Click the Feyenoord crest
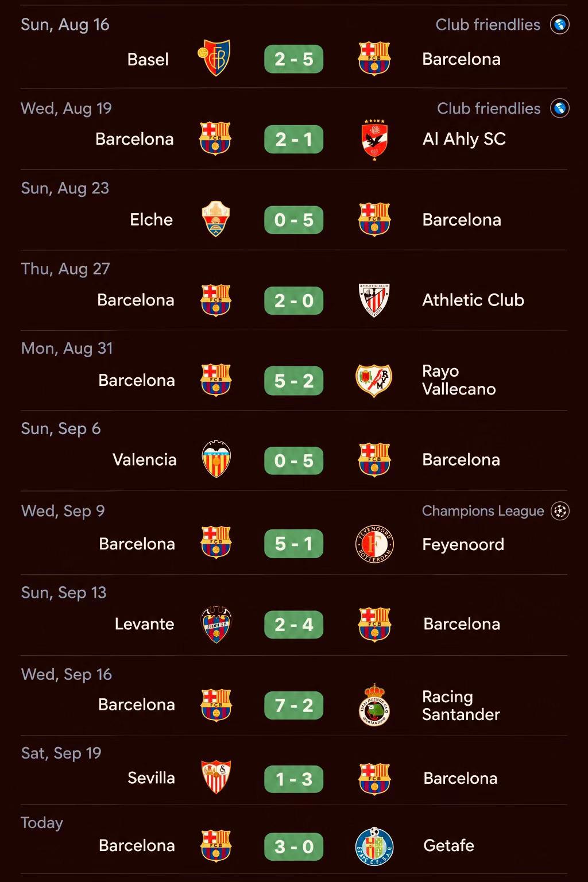588x882 pixels. (x=374, y=544)
